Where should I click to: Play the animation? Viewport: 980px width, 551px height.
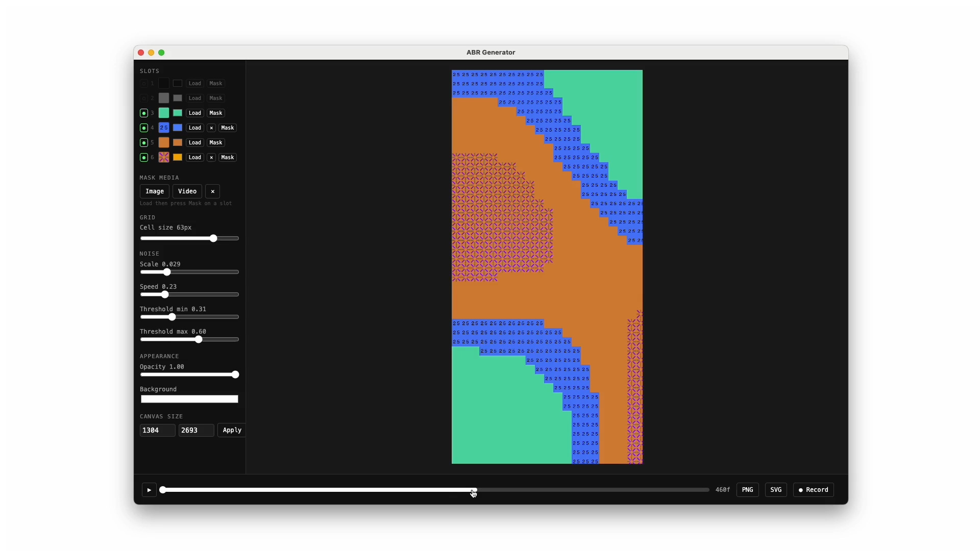pos(149,490)
